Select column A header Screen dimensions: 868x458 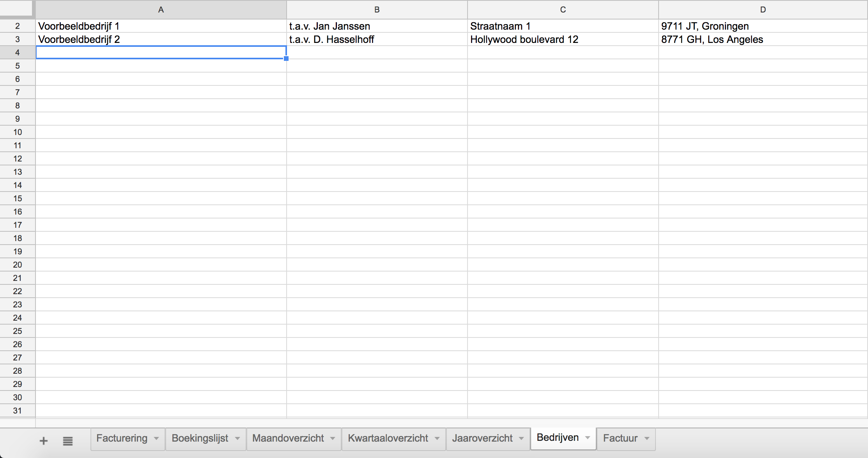click(161, 10)
